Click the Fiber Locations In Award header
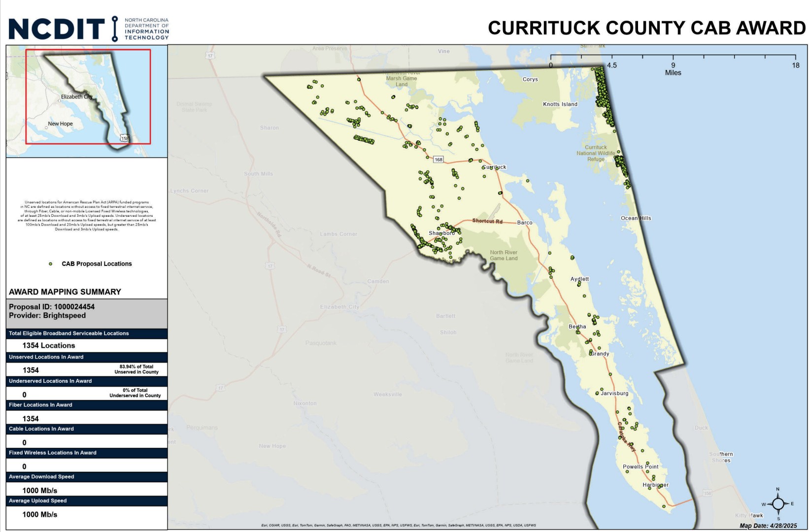The height and width of the screenshot is (532, 809). pos(40,405)
